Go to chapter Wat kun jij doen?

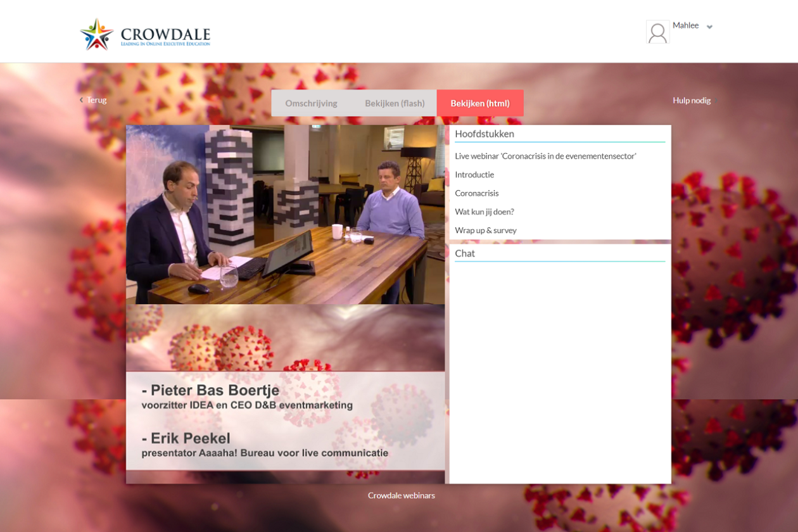pos(484,212)
